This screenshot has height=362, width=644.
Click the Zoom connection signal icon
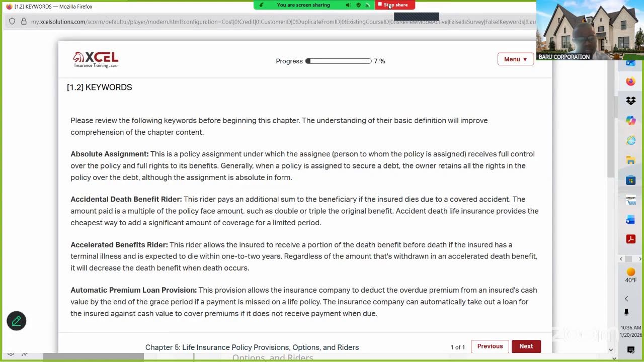click(x=367, y=5)
